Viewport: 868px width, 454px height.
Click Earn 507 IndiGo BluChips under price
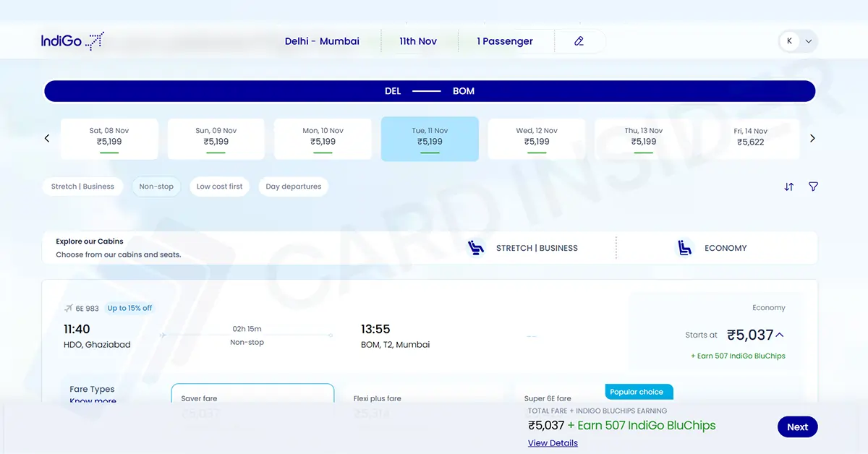click(738, 356)
